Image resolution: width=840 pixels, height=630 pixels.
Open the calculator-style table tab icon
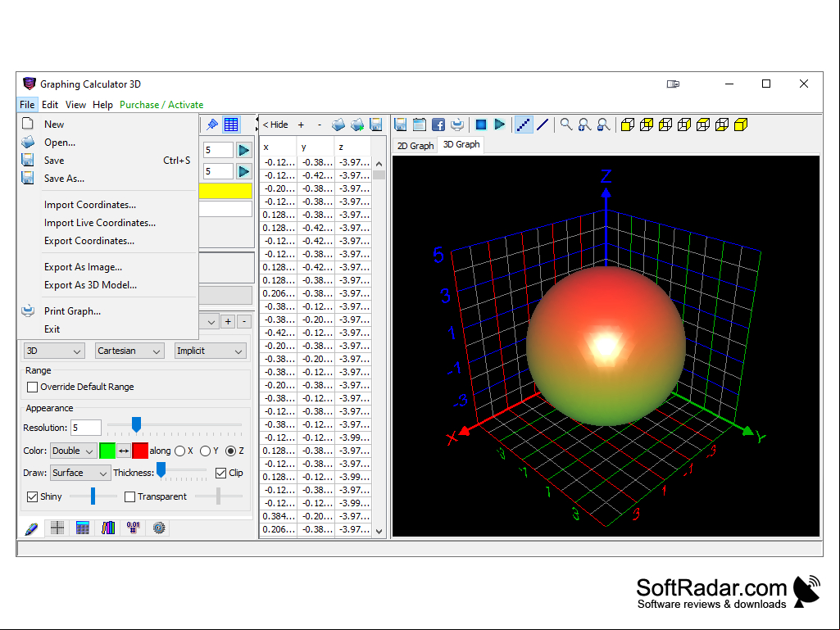coord(83,528)
